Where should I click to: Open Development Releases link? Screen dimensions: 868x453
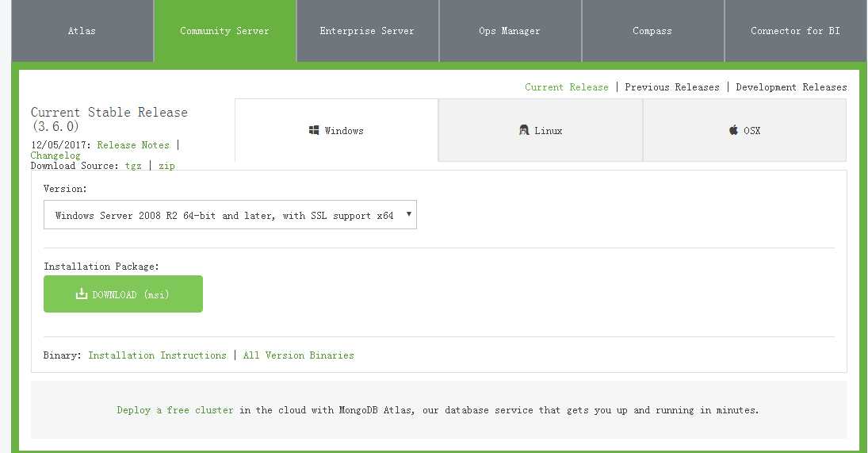(791, 87)
